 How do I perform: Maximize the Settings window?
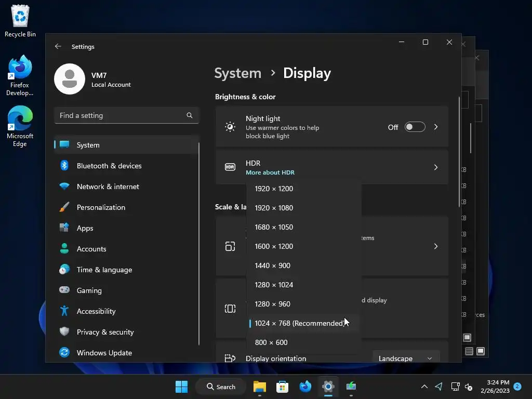[425, 42]
